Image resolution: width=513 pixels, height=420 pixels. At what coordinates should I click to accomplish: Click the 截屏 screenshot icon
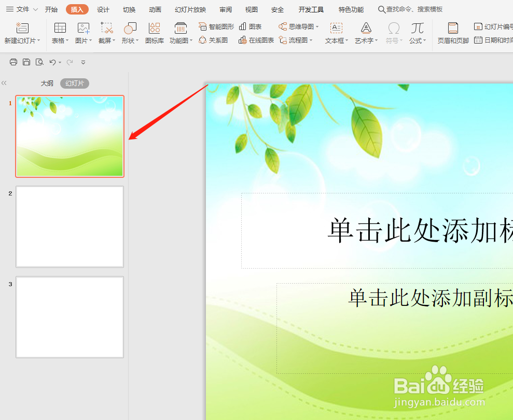click(107, 28)
